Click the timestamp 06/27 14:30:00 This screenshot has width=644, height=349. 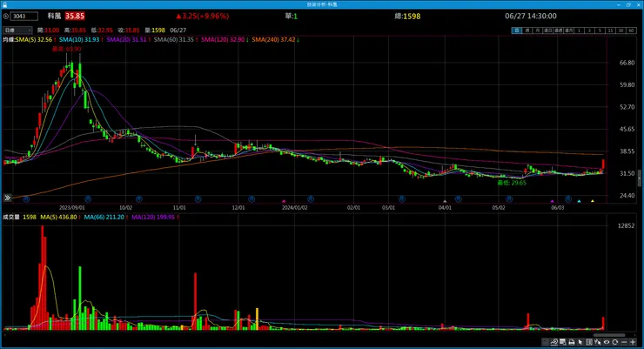pyautogui.click(x=531, y=16)
